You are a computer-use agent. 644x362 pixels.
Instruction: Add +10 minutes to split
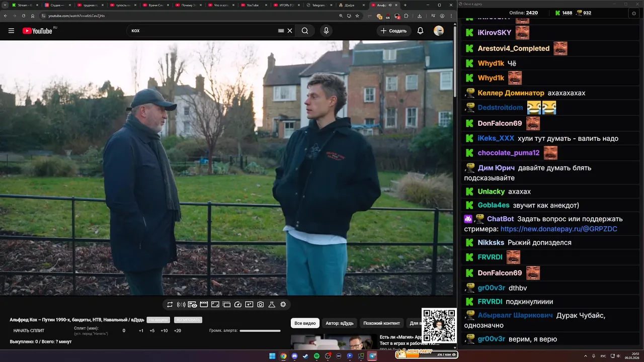tap(164, 331)
